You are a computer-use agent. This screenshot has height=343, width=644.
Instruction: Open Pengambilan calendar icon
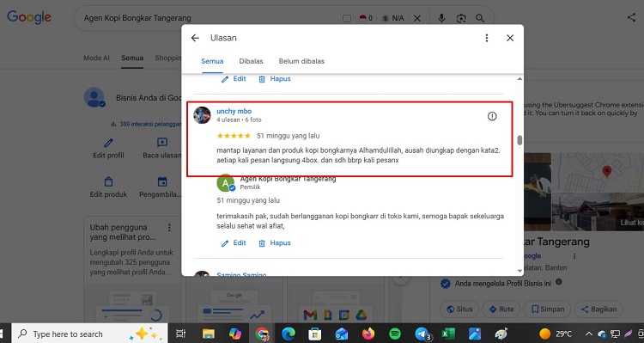[162, 181]
